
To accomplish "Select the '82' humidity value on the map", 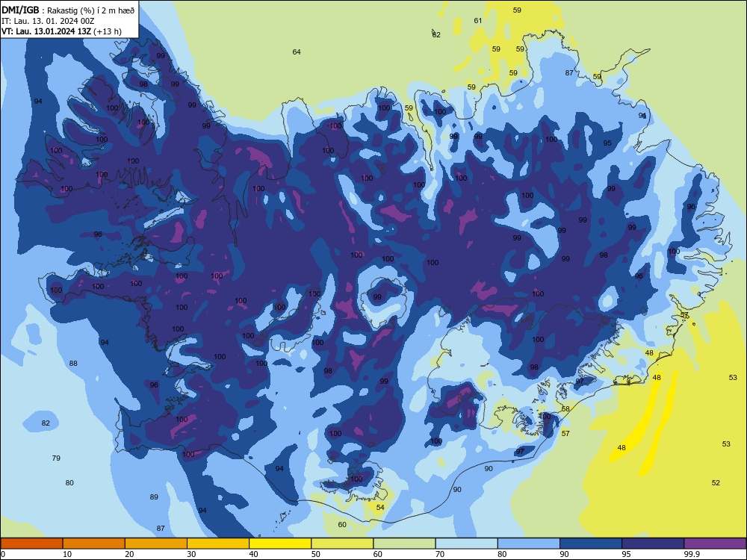I will point(46,423).
